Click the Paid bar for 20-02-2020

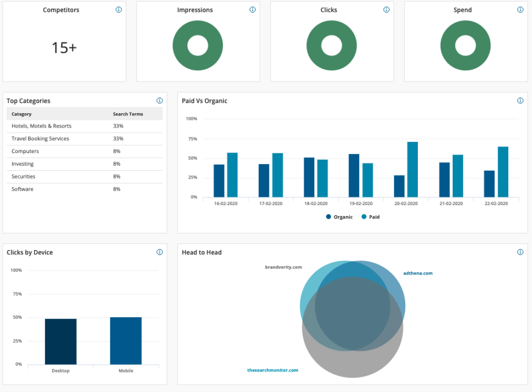[412, 169]
